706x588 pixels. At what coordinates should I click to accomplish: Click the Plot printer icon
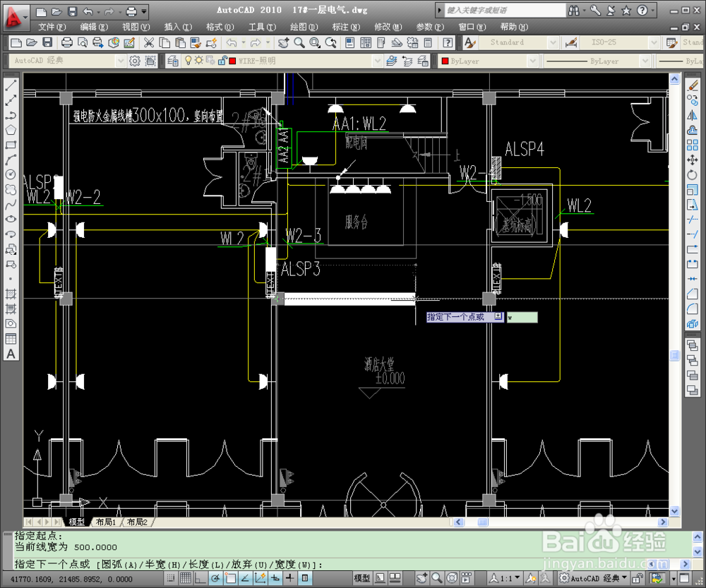pos(66,43)
